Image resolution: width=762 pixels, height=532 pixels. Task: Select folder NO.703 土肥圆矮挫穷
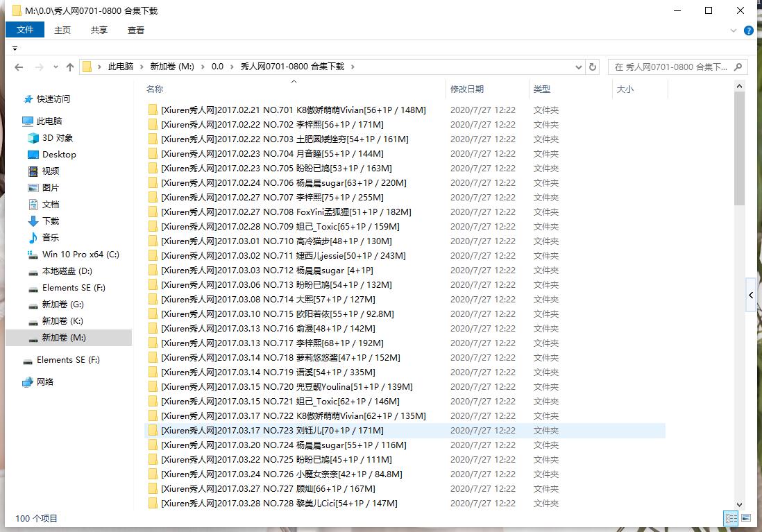point(285,139)
